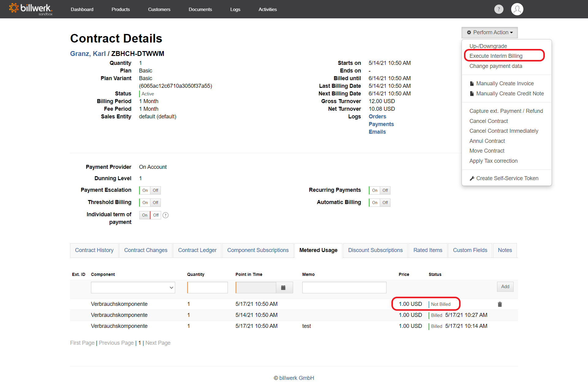Choose Move Contract
Screen dimensions: 588x386
click(487, 151)
